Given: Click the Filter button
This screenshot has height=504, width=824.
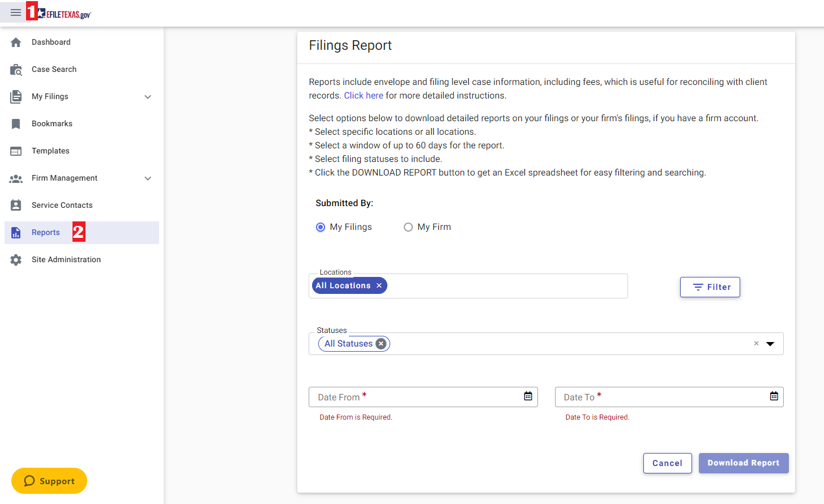Looking at the screenshot, I should [x=710, y=287].
